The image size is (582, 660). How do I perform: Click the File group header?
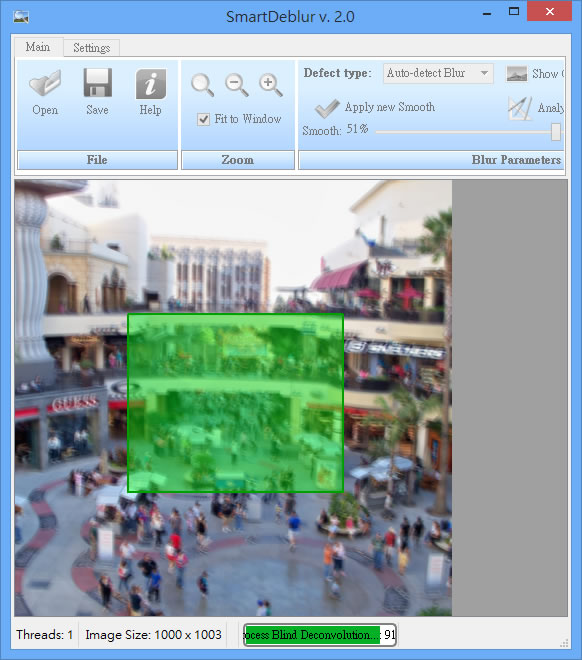click(97, 160)
